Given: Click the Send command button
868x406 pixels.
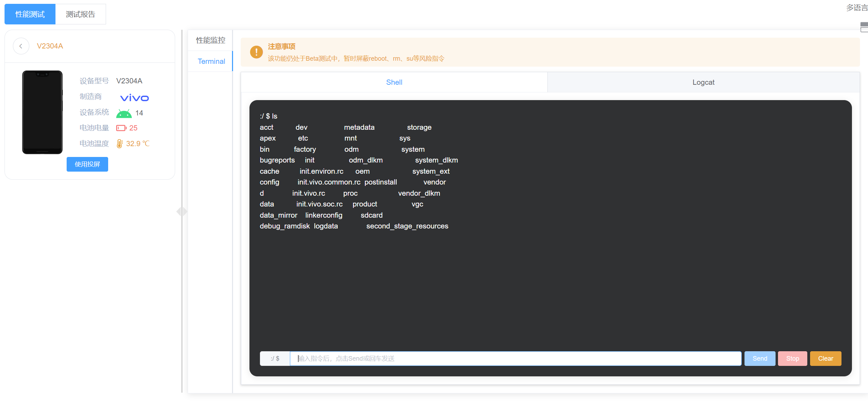Looking at the screenshot, I should tap(759, 359).
